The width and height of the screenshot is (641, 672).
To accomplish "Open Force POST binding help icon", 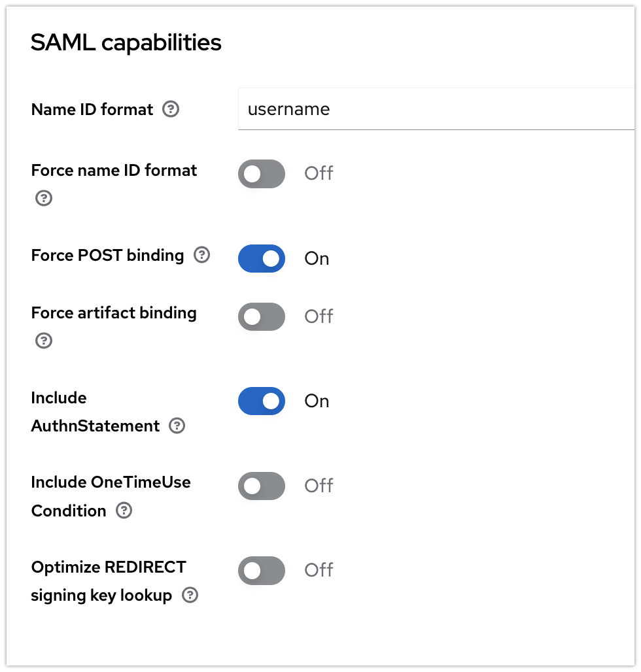I will pos(203,256).
